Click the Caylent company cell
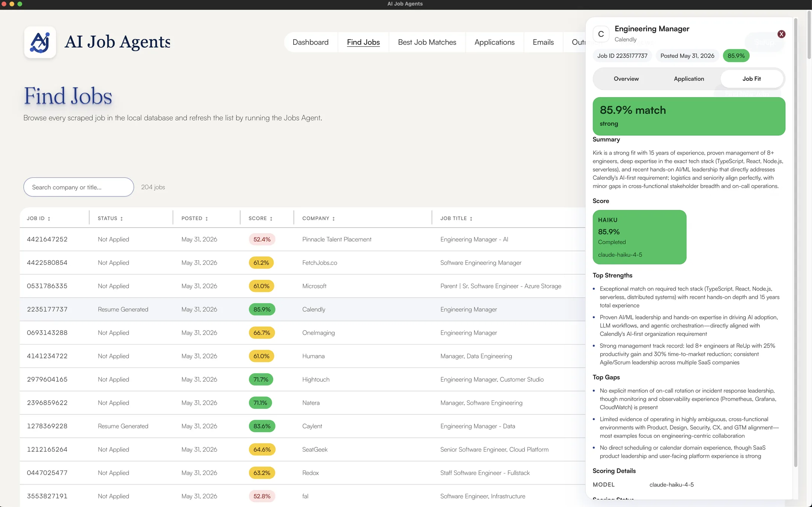812x507 pixels. coord(312,426)
